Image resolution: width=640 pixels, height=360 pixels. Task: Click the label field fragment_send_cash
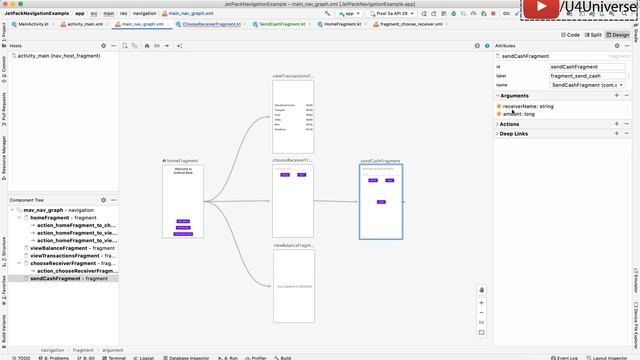pyautogui.click(x=587, y=76)
